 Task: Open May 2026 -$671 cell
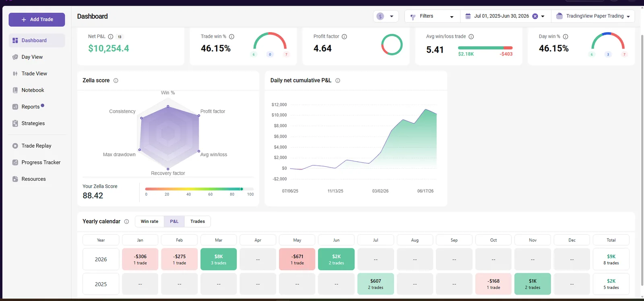(x=297, y=259)
